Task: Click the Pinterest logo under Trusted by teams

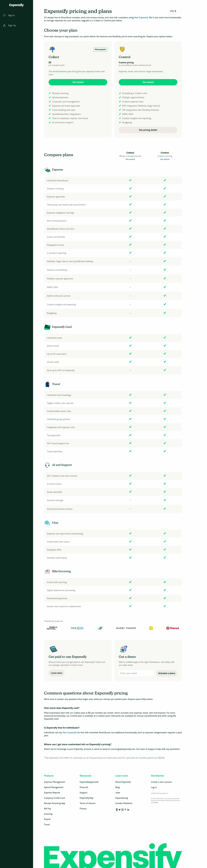Action: coord(173,628)
